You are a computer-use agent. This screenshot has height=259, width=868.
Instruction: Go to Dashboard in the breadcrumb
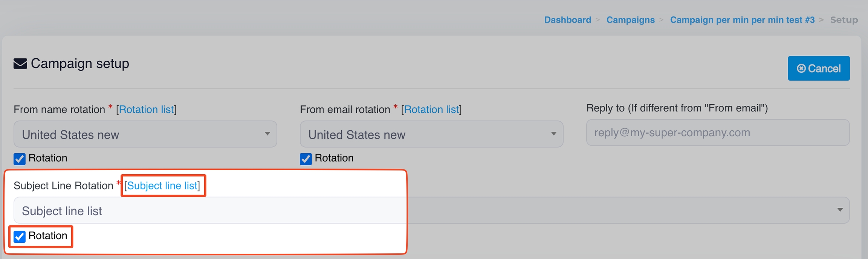(567, 20)
